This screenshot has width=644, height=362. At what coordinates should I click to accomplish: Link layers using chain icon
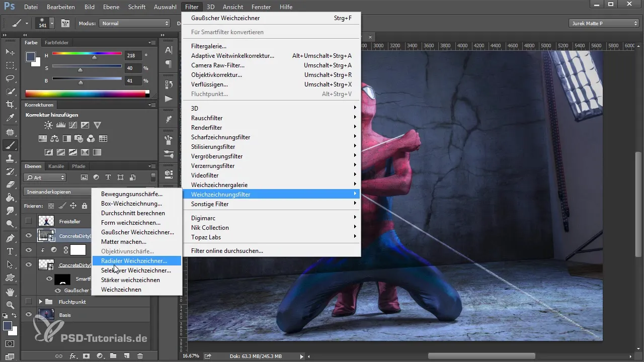59,355
